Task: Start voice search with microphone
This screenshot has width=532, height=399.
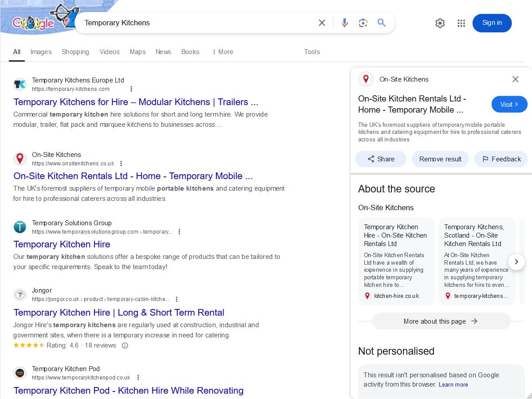Action: click(x=344, y=23)
